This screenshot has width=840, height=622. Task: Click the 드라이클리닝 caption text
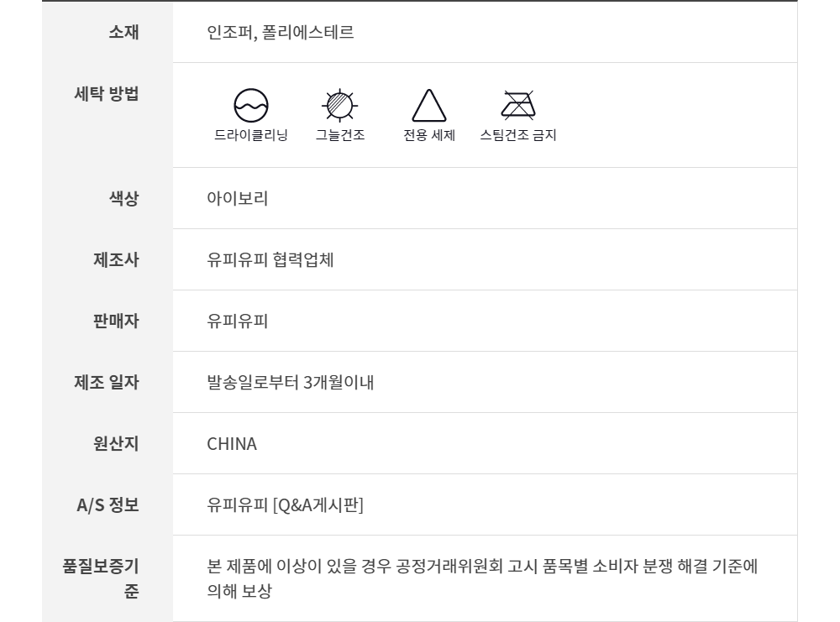(x=251, y=135)
